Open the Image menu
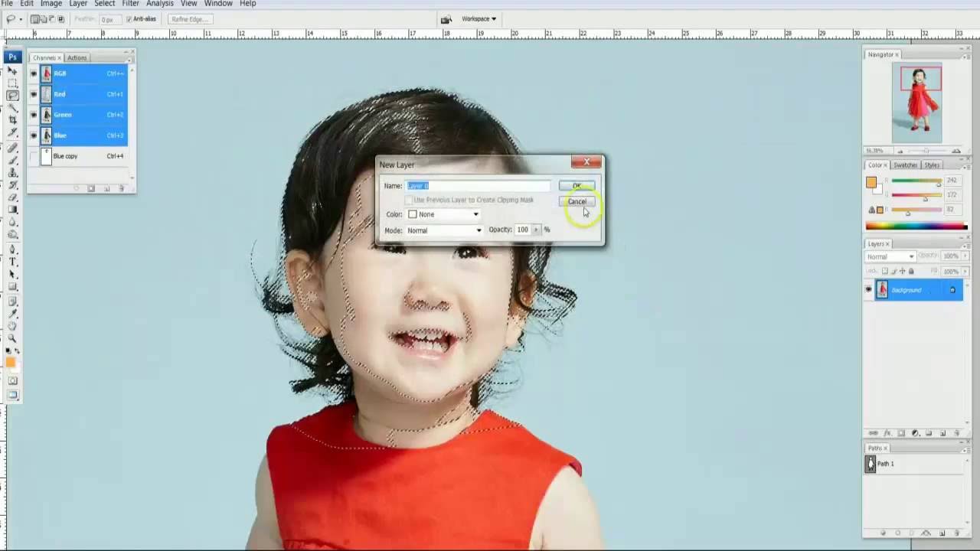980x551 pixels. 51,4
